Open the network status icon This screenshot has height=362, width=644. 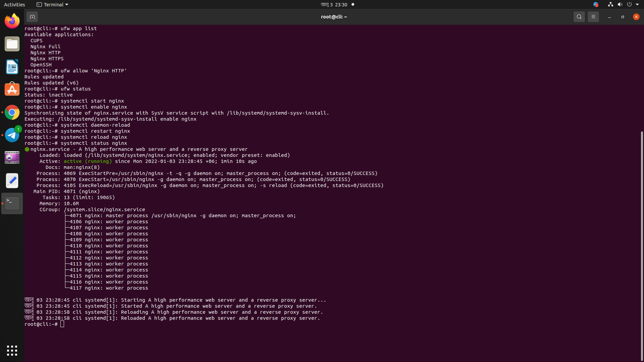click(x=610, y=5)
